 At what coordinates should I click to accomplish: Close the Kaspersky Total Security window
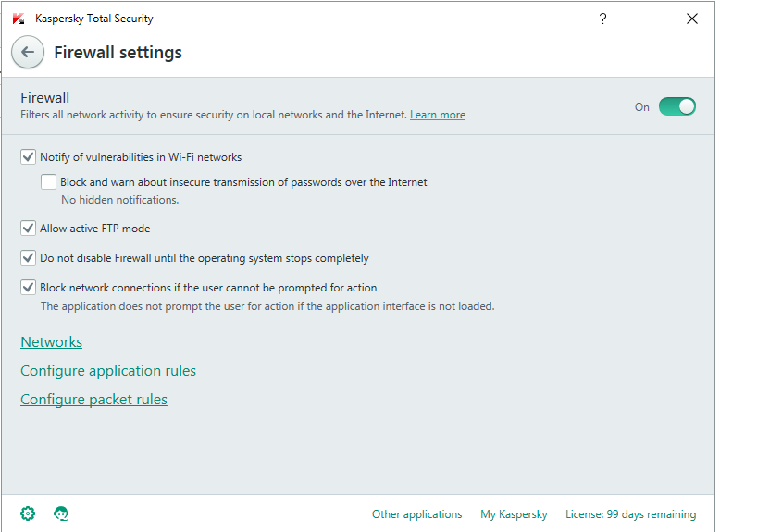[x=692, y=19]
